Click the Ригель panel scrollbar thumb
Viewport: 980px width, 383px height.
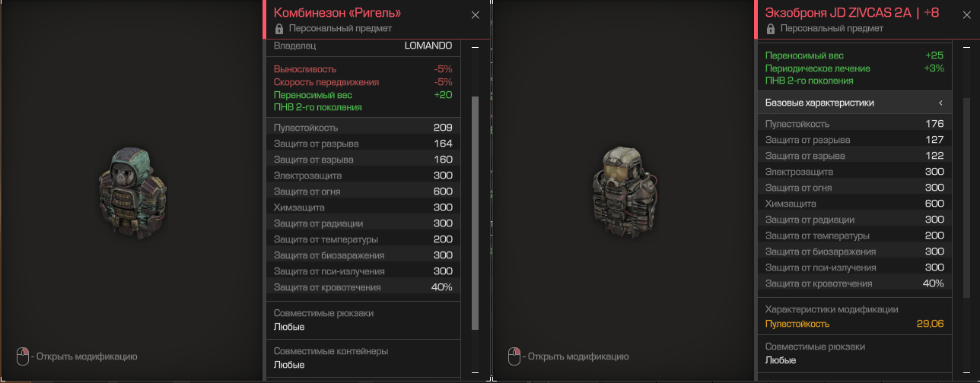coord(476,213)
